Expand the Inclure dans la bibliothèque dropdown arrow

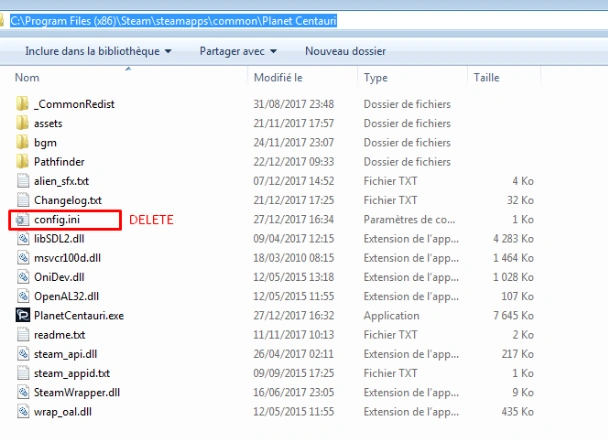168,51
